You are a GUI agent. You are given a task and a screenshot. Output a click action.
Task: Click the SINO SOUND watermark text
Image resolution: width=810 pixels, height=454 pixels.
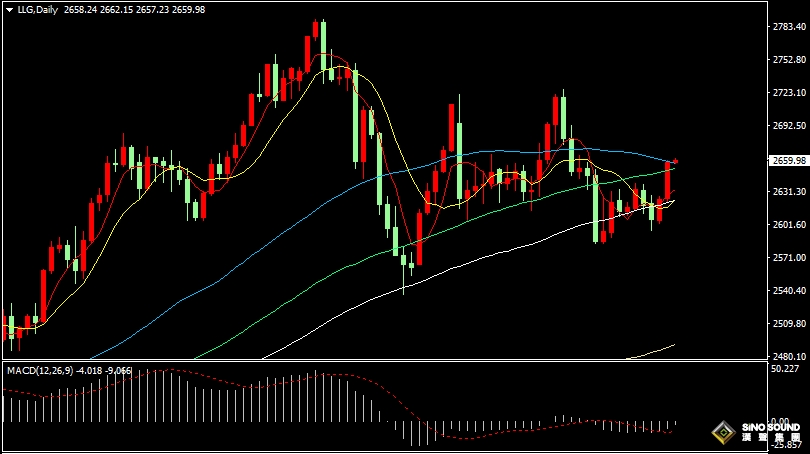[771, 427]
